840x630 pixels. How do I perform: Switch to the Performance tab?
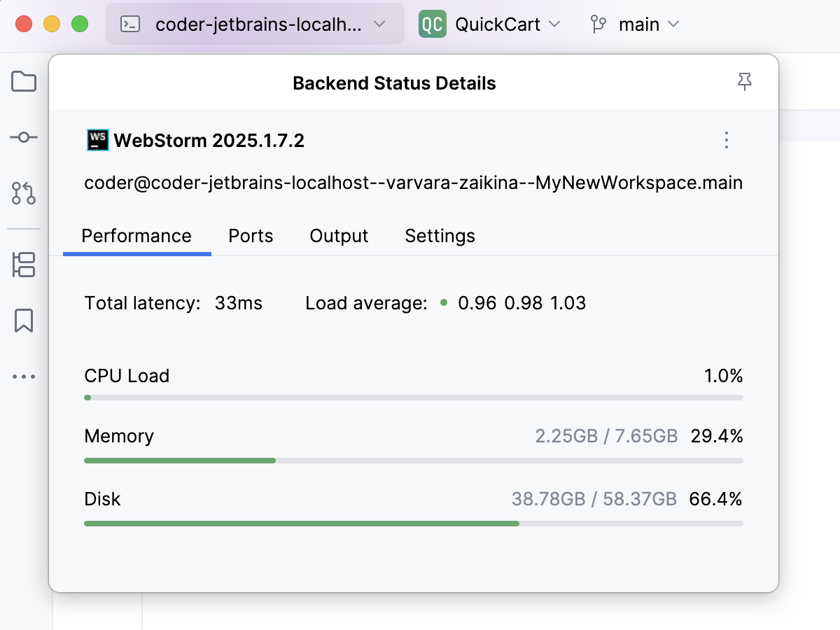click(136, 236)
